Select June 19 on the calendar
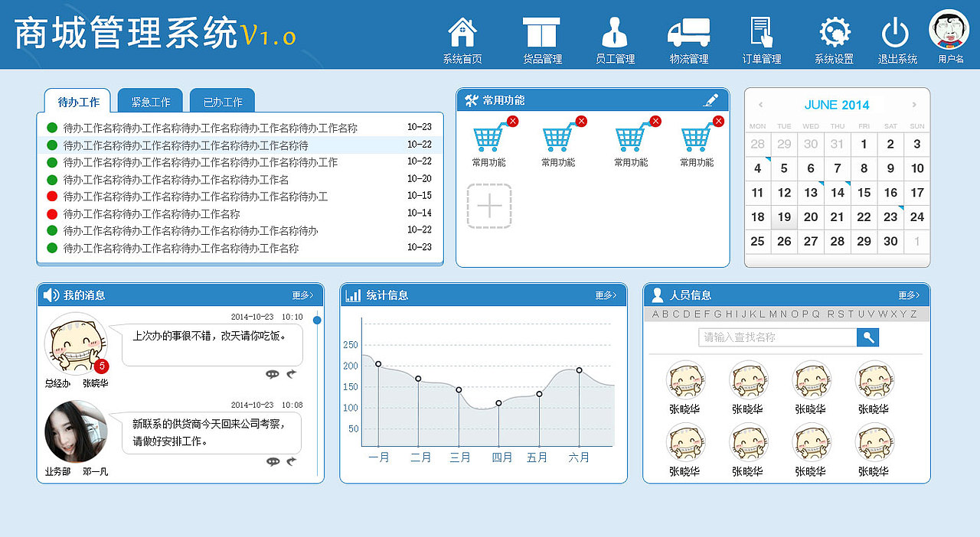The height and width of the screenshot is (537, 980). point(784,217)
